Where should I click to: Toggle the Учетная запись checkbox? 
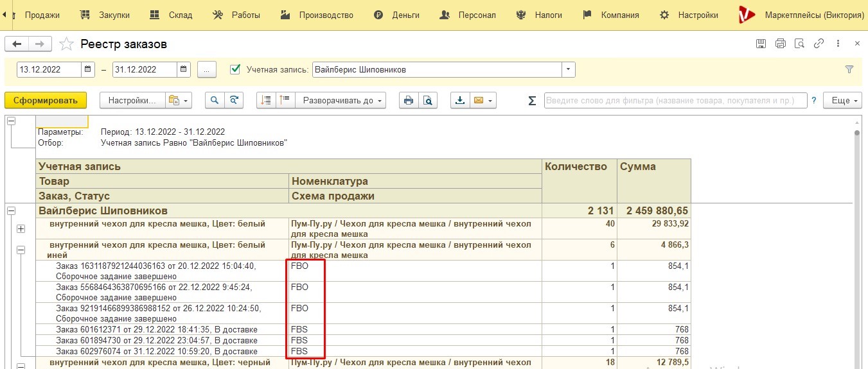click(x=235, y=69)
